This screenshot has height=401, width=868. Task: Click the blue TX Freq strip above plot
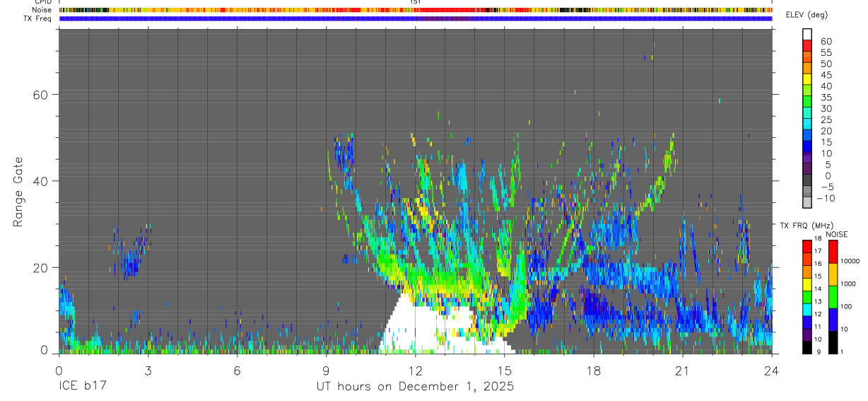point(415,18)
